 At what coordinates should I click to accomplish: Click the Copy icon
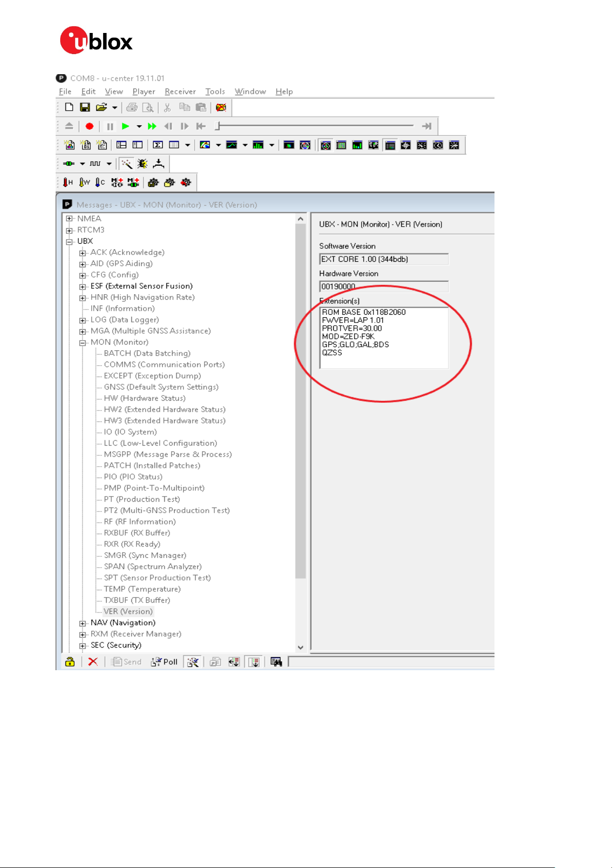184,107
